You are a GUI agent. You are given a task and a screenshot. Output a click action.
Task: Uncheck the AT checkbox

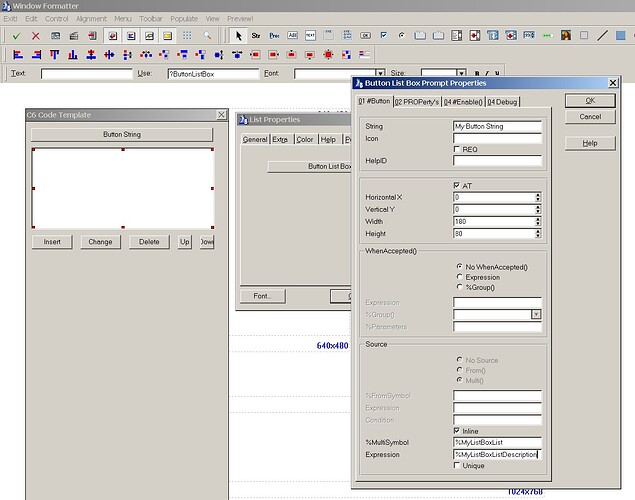[x=457, y=185]
